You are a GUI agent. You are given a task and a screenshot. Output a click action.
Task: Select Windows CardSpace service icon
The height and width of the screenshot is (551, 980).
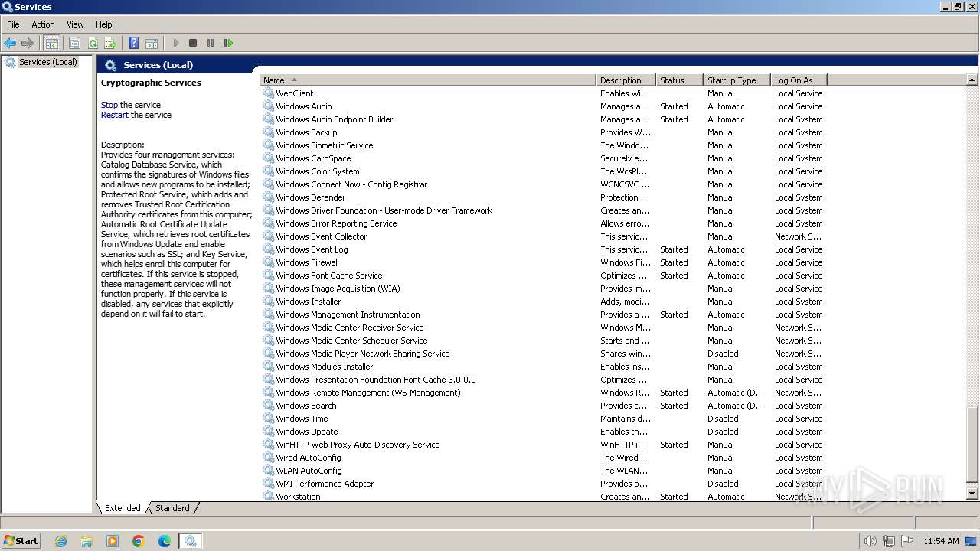coord(269,158)
